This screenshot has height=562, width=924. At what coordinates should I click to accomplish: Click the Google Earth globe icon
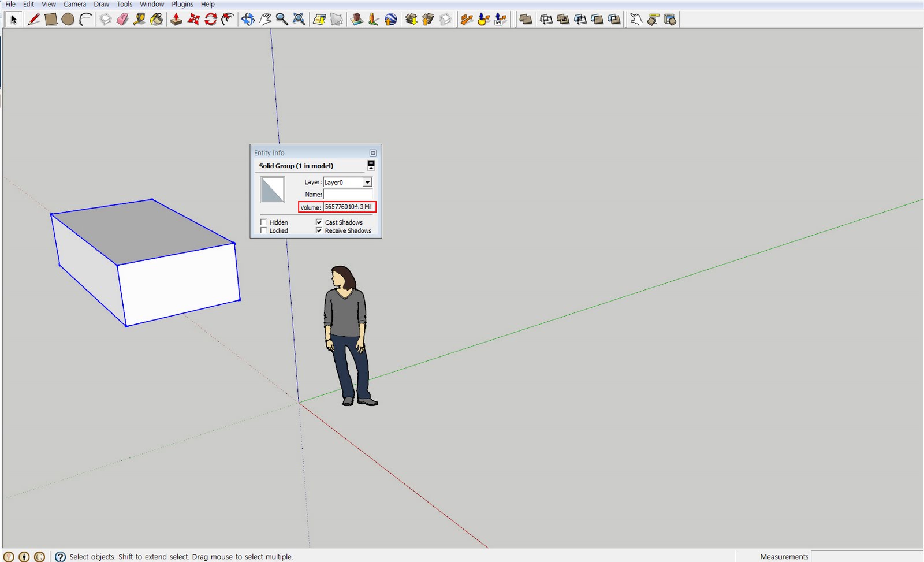[x=391, y=18]
